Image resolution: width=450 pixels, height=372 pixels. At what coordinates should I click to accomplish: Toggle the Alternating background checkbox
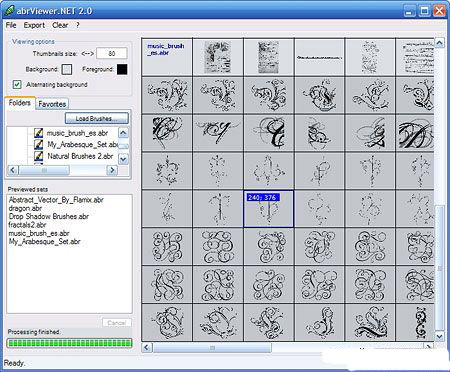[x=17, y=84]
